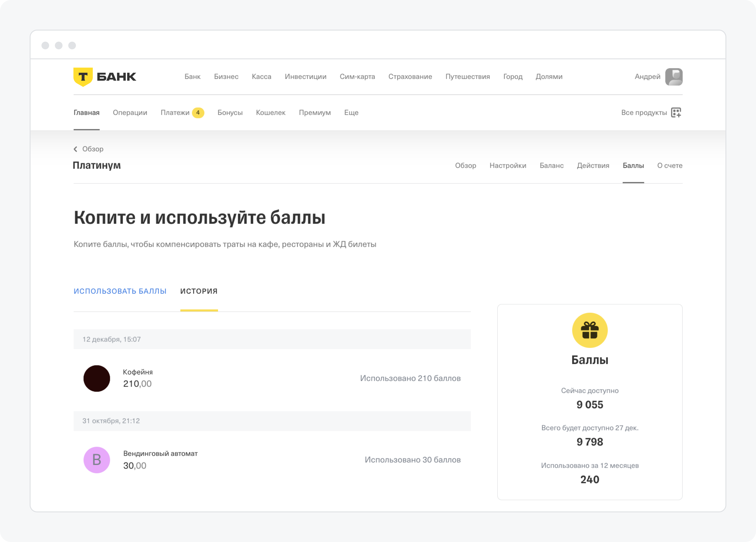Image resolution: width=756 pixels, height=542 pixels.
Task: Click the Вендинговый автомат avatar icon
Action: pos(97,460)
